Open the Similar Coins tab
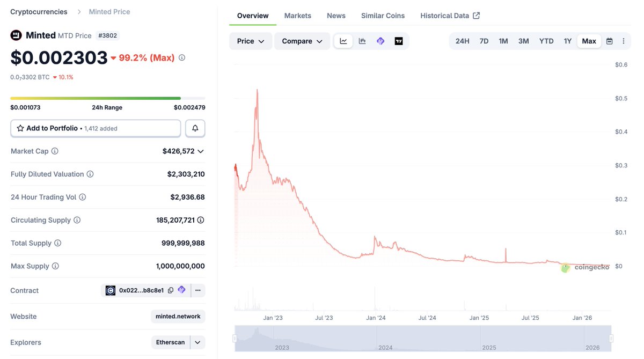This screenshot has height=359, width=644. (x=383, y=16)
